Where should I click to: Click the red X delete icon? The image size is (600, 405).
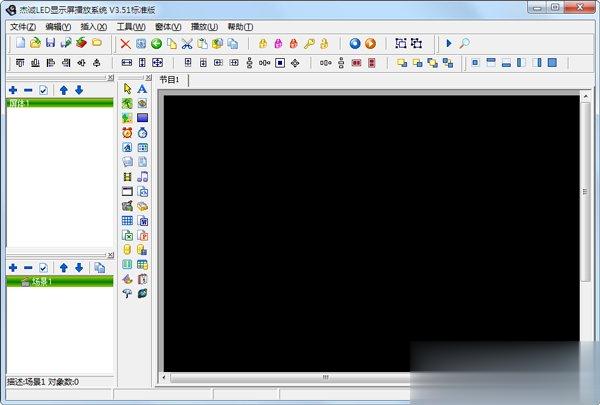(126, 44)
